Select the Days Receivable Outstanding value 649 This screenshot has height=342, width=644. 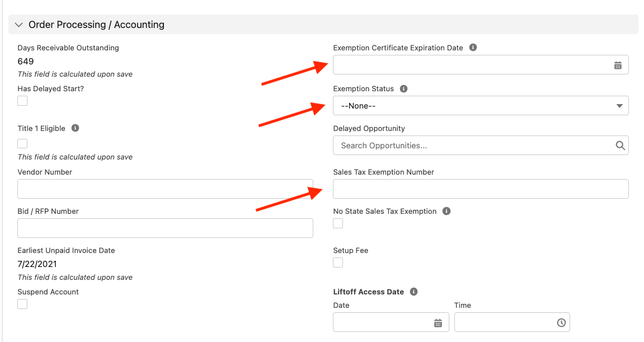coord(26,61)
